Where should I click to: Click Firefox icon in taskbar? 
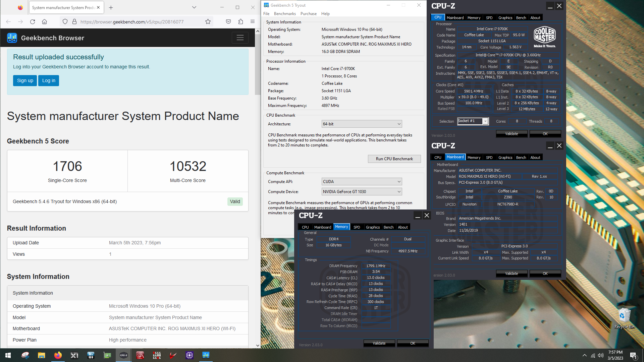coord(58,355)
